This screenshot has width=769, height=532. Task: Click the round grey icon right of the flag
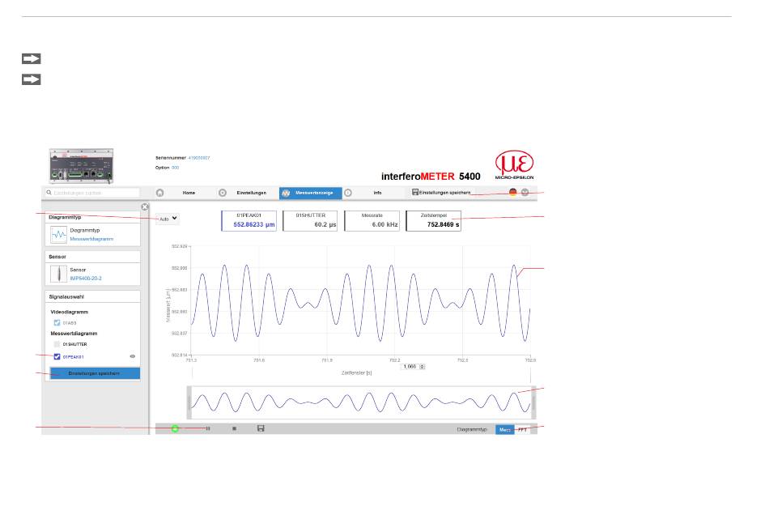coord(525,193)
